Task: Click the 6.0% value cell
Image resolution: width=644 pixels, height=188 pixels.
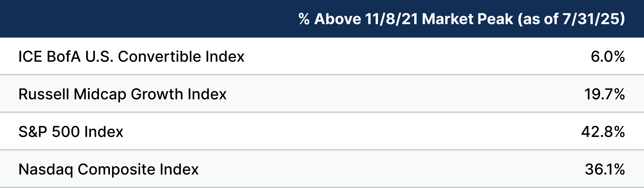Action: click(608, 56)
